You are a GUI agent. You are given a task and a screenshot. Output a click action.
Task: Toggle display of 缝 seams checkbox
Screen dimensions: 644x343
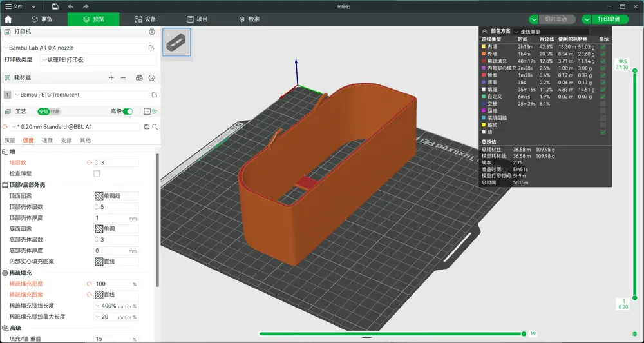603,132
